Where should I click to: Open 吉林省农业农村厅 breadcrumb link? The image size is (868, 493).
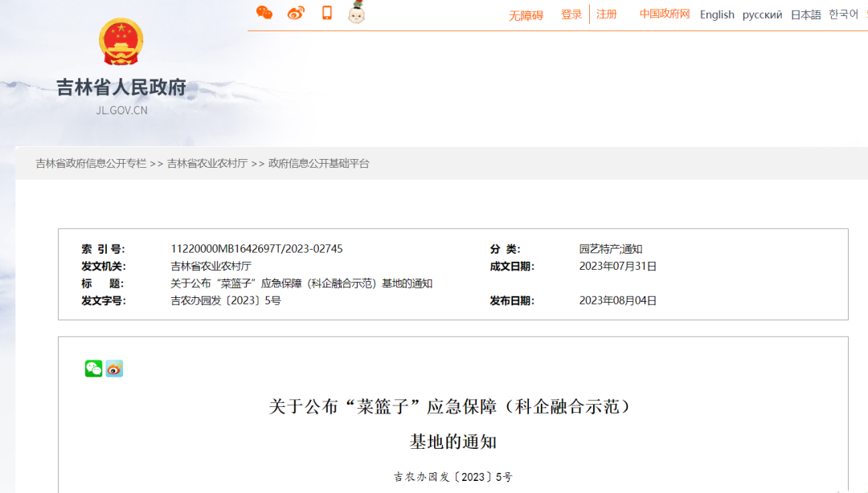[207, 163]
